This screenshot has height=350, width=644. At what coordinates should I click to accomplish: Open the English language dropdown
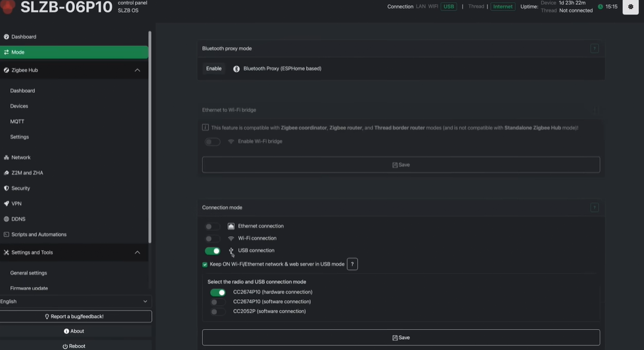pos(75,301)
